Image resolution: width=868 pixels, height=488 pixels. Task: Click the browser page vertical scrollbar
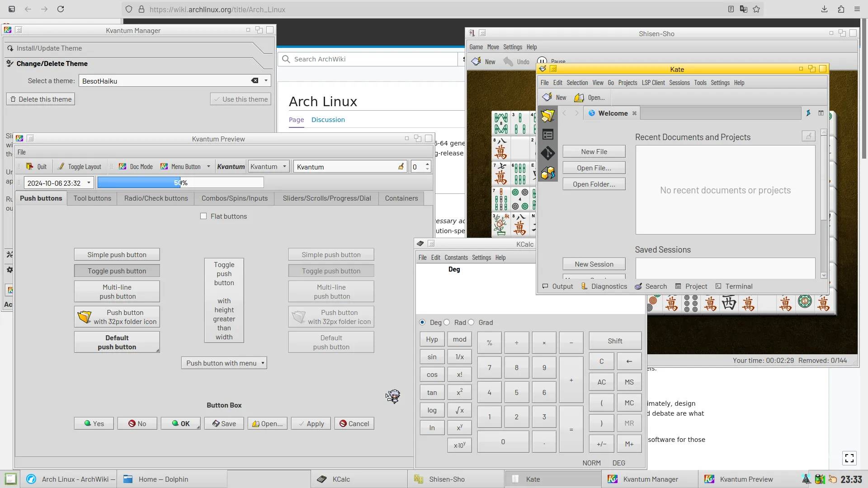click(x=864, y=244)
